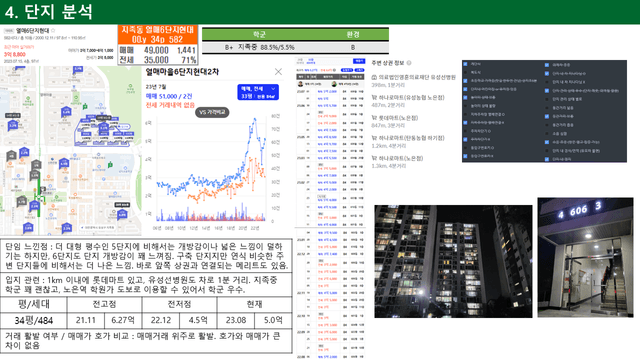Click the cart icon beside 하나로마트(노은점) 1.3km
This screenshot has width=640, height=360.
coord(374,158)
